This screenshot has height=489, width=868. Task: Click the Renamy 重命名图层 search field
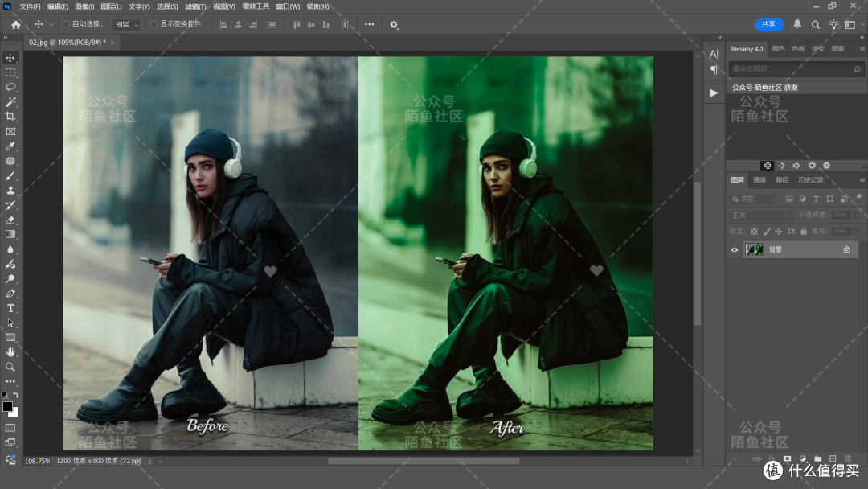click(792, 68)
